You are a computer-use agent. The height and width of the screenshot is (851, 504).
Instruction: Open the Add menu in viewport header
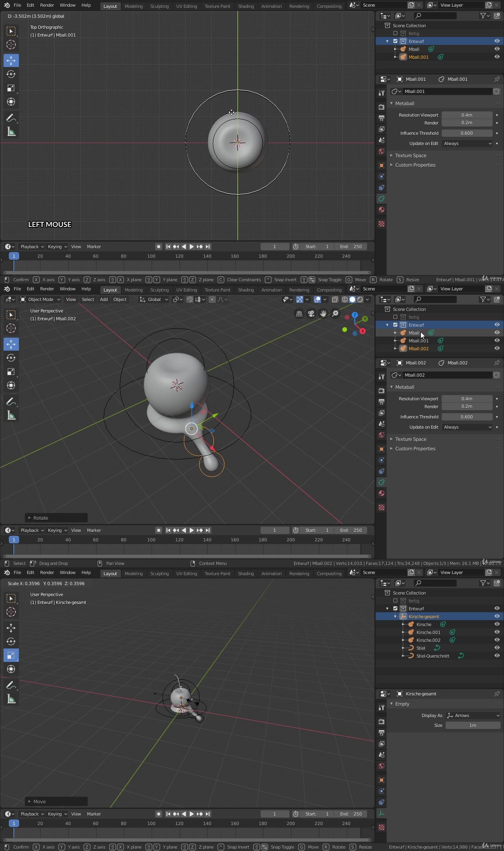click(x=104, y=299)
